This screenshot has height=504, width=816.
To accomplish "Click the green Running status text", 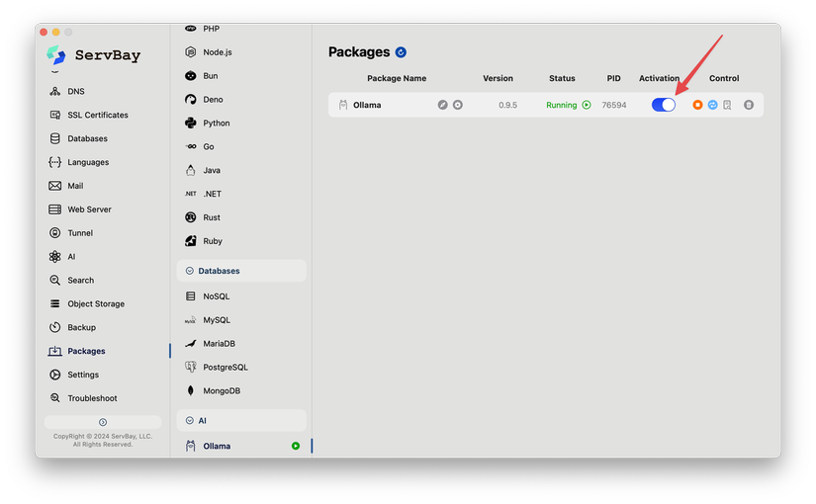I will point(562,105).
